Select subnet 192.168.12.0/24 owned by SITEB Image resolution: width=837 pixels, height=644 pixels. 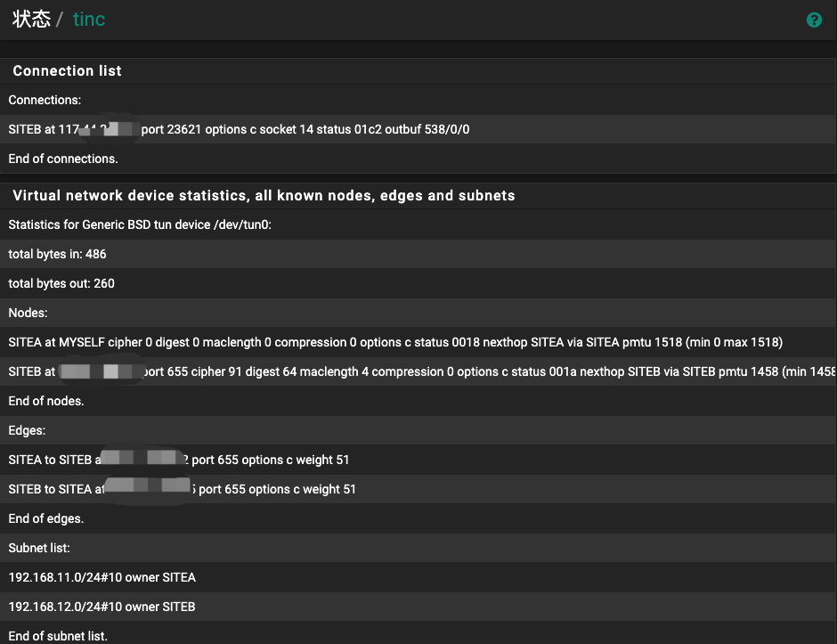[102, 607]
